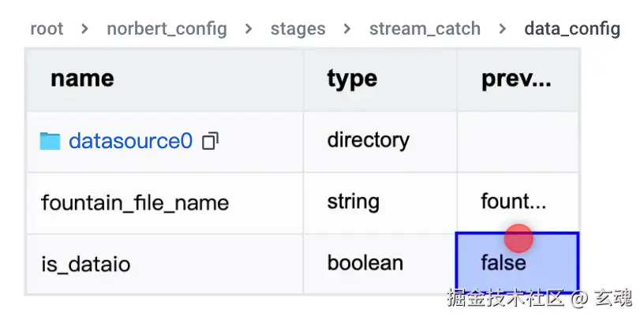Click the directory type cell

point(368,140)
